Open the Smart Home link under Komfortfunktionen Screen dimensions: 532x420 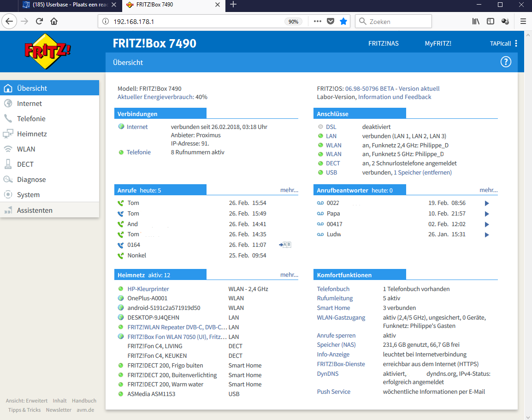(333, 308)
